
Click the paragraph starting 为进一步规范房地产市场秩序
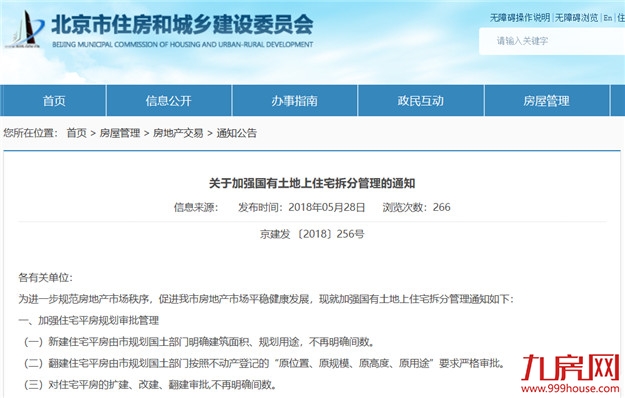[266, 299]
